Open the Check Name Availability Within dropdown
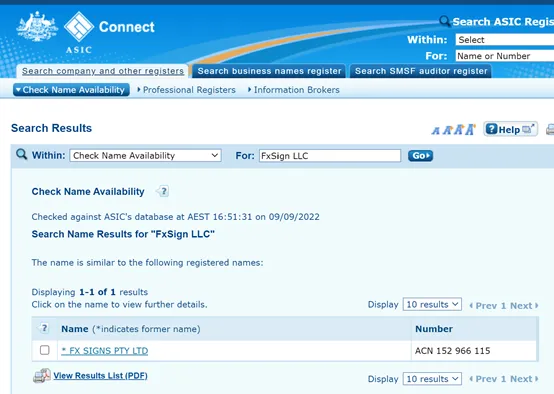Image resolution: width=554 pixels, height=394 pixels. [x=145, y=155]
